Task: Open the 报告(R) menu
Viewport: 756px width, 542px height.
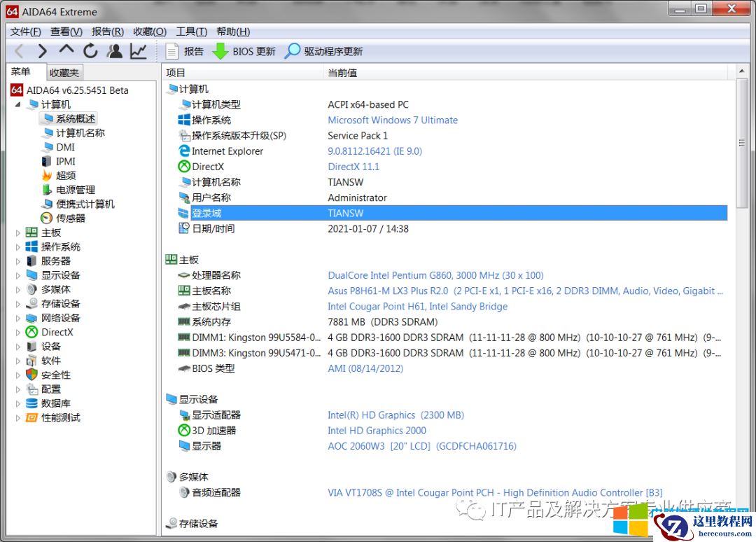Action: [x=108, y=32]
